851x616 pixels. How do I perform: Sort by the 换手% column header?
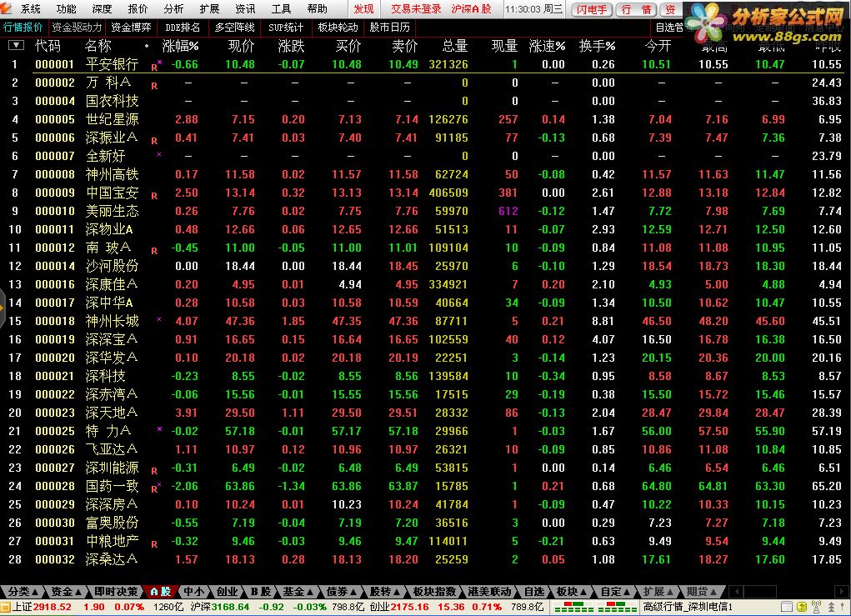point(597,46)
